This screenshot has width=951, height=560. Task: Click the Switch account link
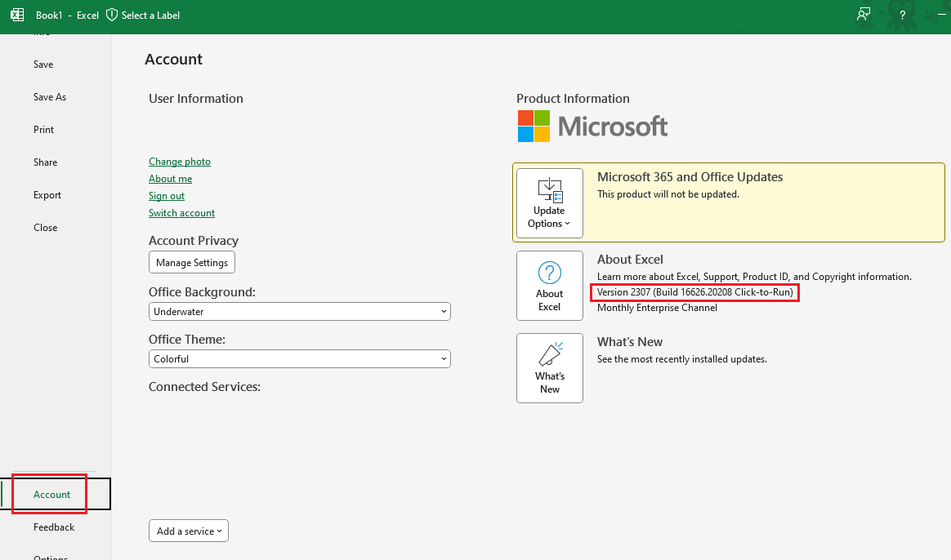182,213
